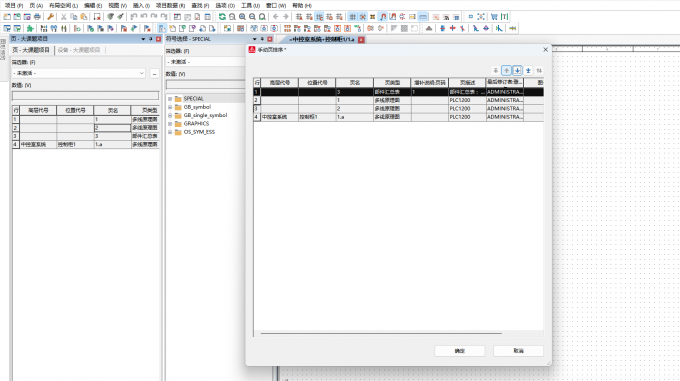Close the manual page sort dialog
The image size is (680, 381).
(545, 49)
